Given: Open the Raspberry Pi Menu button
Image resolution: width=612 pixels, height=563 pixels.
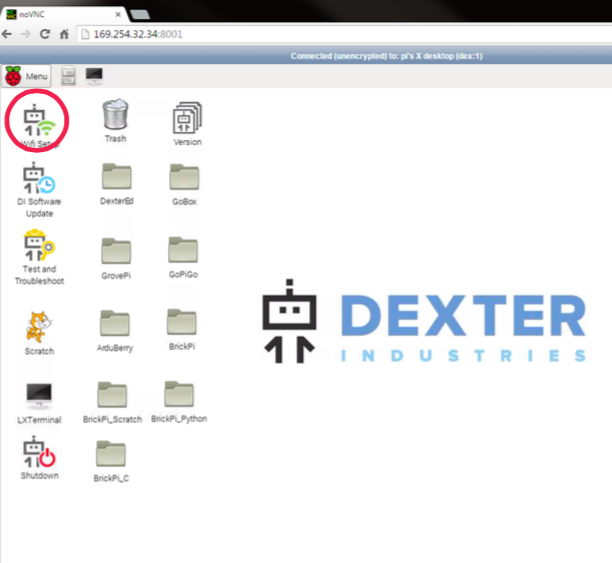Looking at the screenshot, I should [x=27, y=76].
